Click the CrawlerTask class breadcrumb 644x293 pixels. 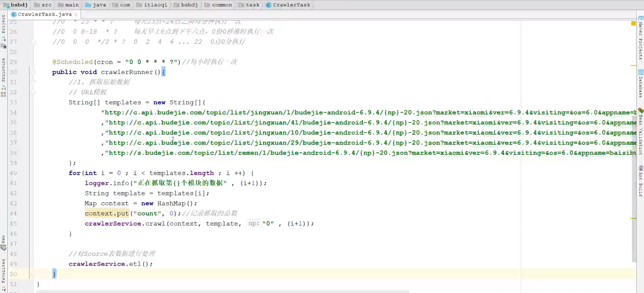click(x=288, y=5)
